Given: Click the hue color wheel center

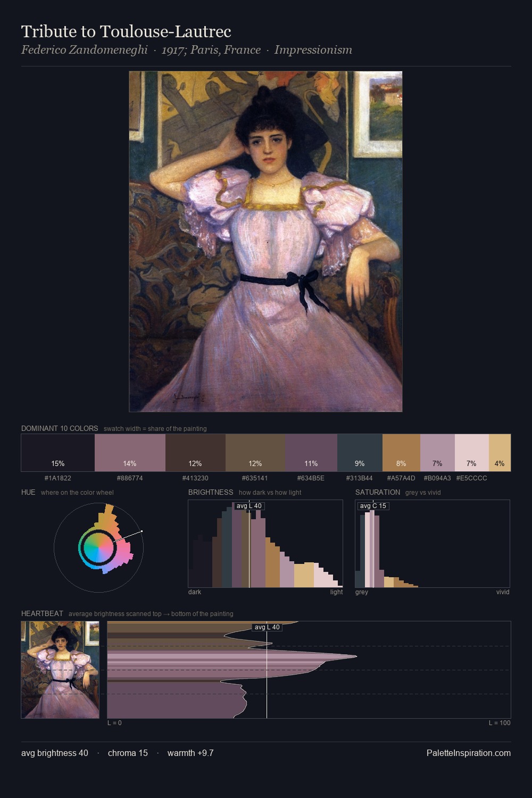Looking at the screenshot, I should (x=98, y=547).
